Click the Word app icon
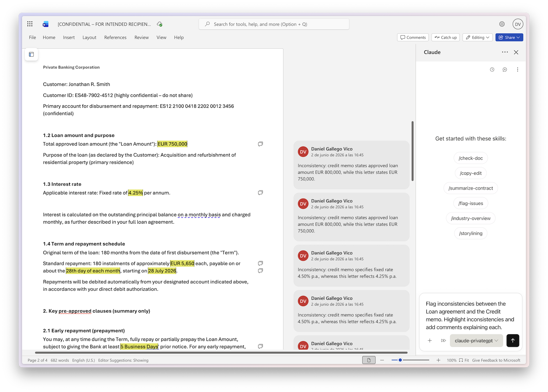548x392 pixels. [45, 24]
